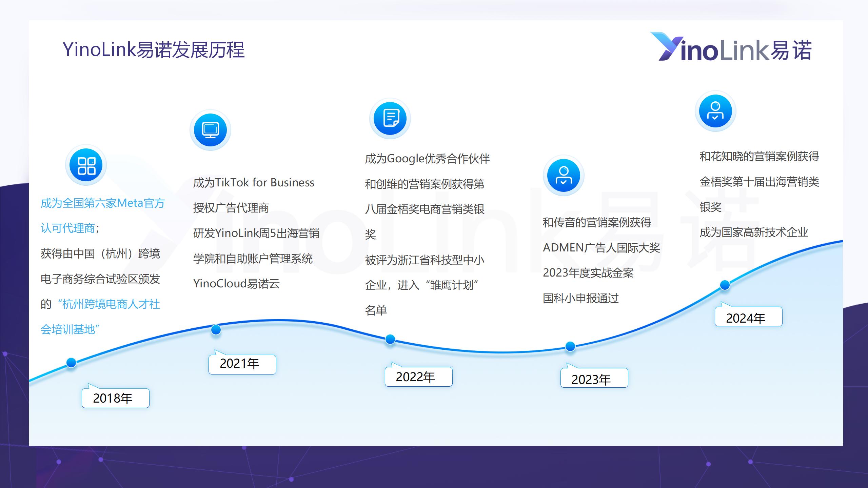Click the line 授权广告代理商
Screen dimensions: 868x488
[231, 208]
